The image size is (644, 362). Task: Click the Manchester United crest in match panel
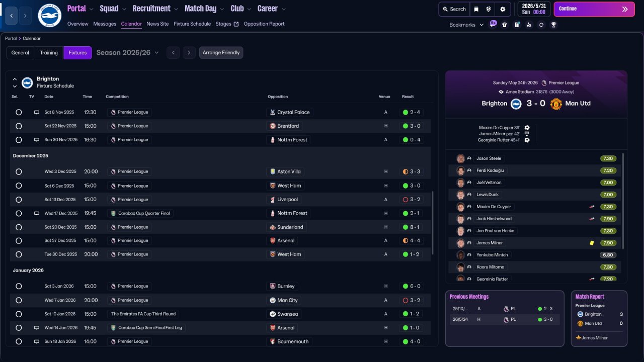point(556,104)
